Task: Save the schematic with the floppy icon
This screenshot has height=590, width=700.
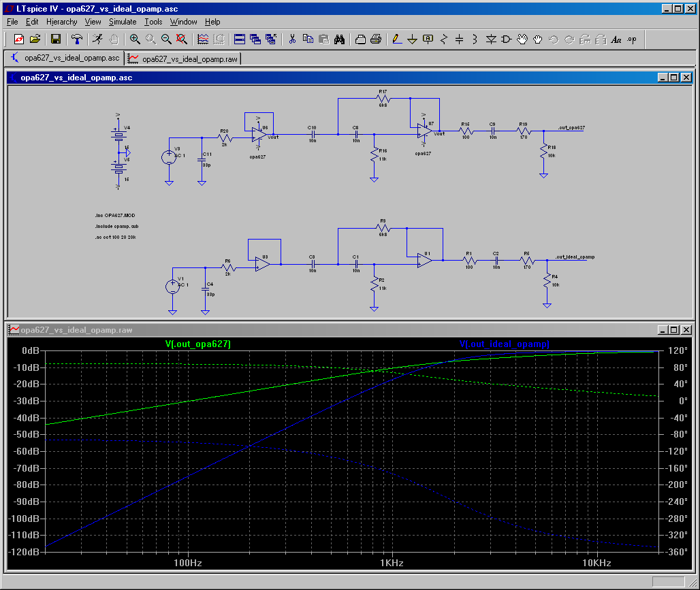Action: (56, 39)
